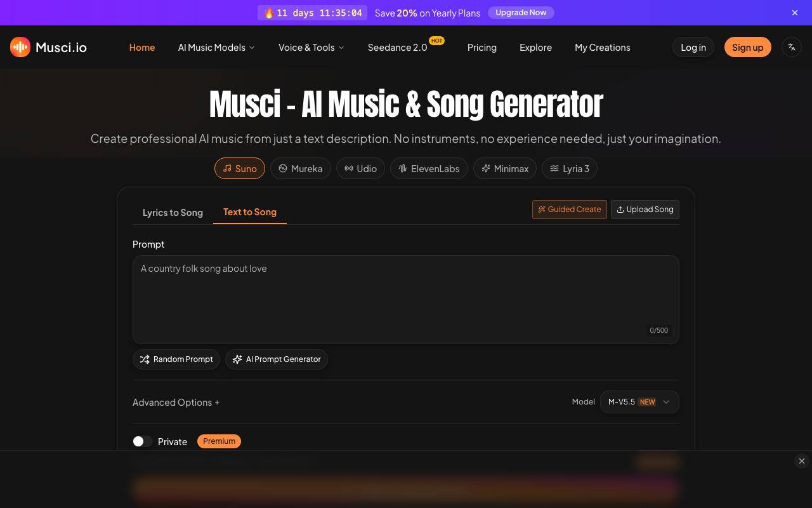The width and height of the screenshot is (812, 508).
Task: Focus the Prompt text area
Action: [x=406, y=300]
